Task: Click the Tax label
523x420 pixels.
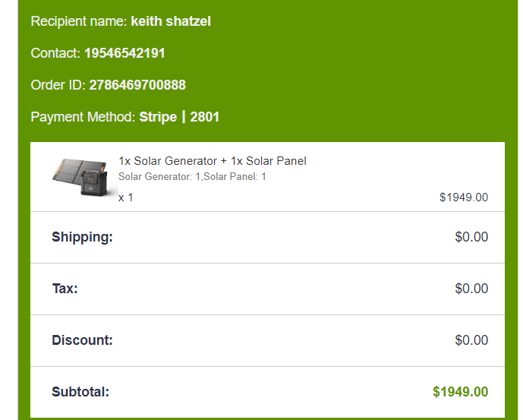Action: pyautogui.click(x=65, y=289)
